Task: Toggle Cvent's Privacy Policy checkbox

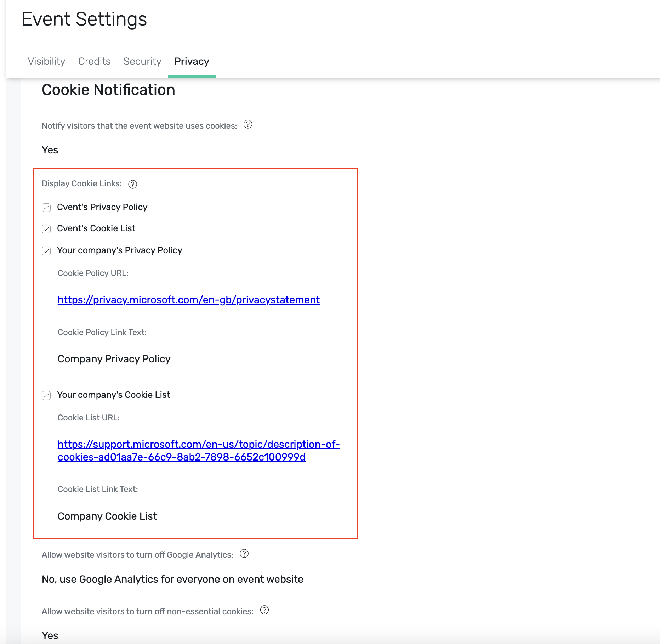Action: (x=46, y=208)
